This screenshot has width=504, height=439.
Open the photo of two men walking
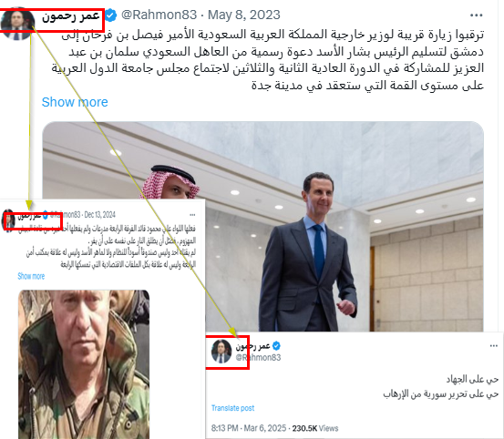[x=262, y=227]
